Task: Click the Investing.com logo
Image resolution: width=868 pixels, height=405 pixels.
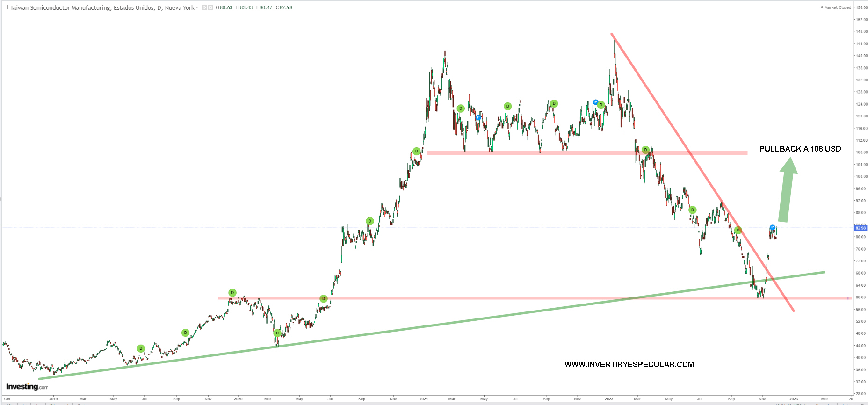Action: pos(27,387)
